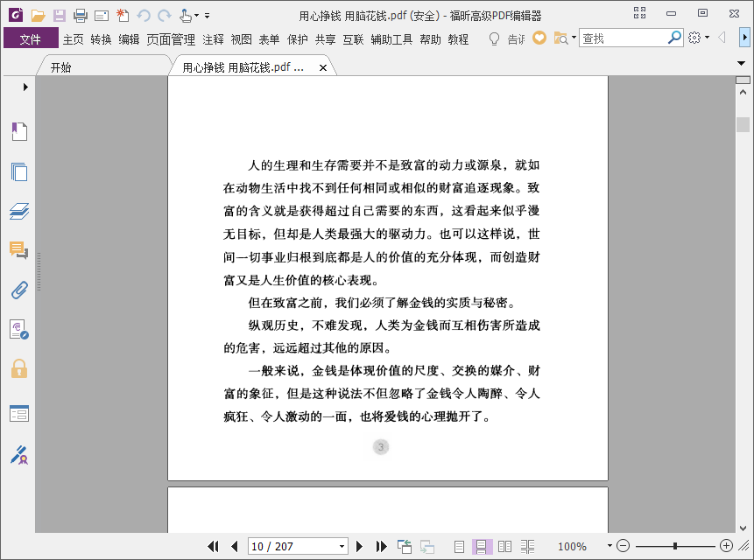
Task: Open the Page Thumbnails panel icon
Action: [x=19, y=171]
